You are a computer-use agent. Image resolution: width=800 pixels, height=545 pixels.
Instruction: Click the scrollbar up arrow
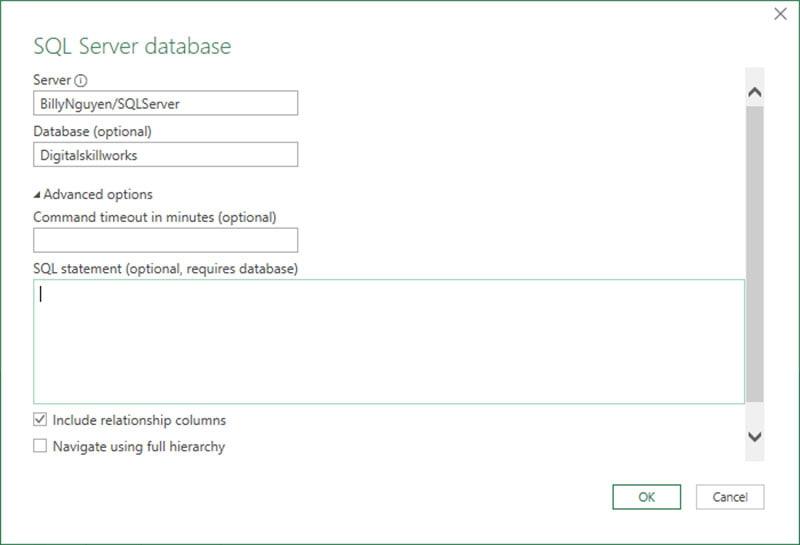coord(755,92)
